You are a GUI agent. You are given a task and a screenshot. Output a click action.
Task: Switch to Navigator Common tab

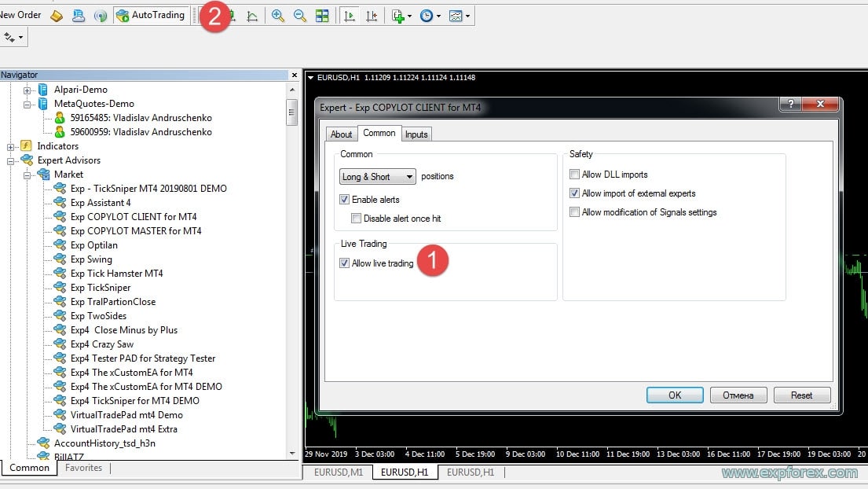click(x=29, y=468)
